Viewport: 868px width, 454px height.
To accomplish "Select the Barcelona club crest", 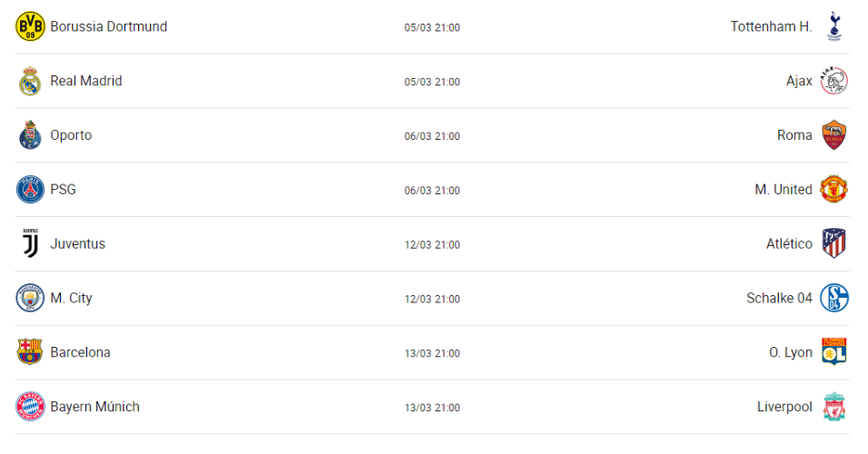I will pos(30,352).
